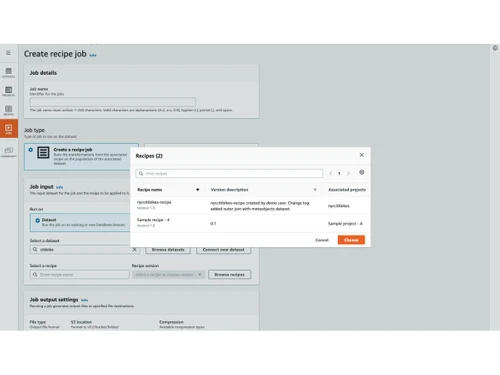Click the nyccitibikes associated project cell
500x375 pixels.
(339, 206)
